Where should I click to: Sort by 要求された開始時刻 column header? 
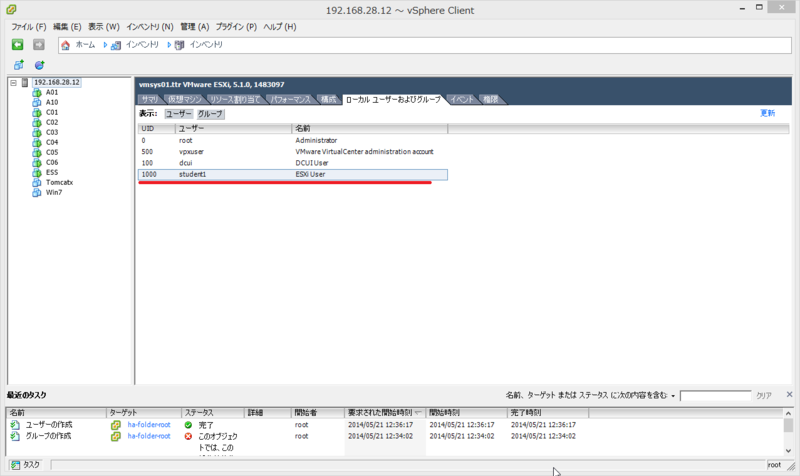tap(385, 412)
